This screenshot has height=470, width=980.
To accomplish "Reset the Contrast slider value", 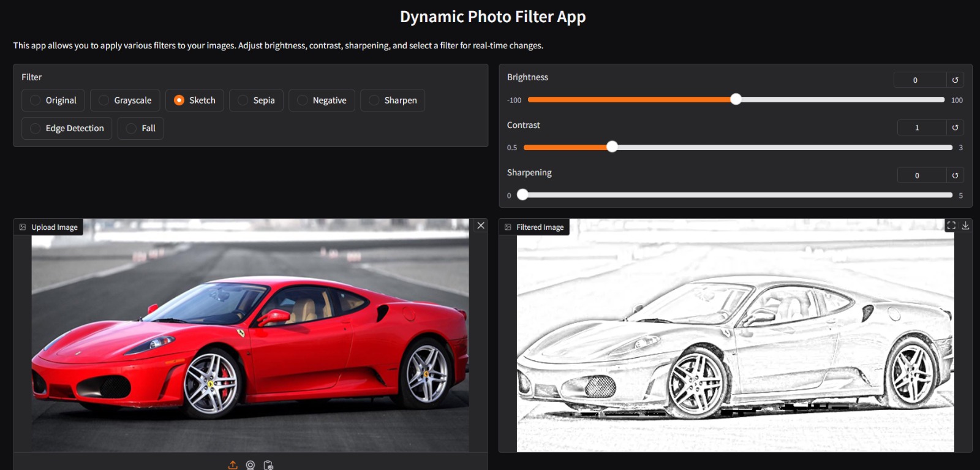I will tap(955, 127).
